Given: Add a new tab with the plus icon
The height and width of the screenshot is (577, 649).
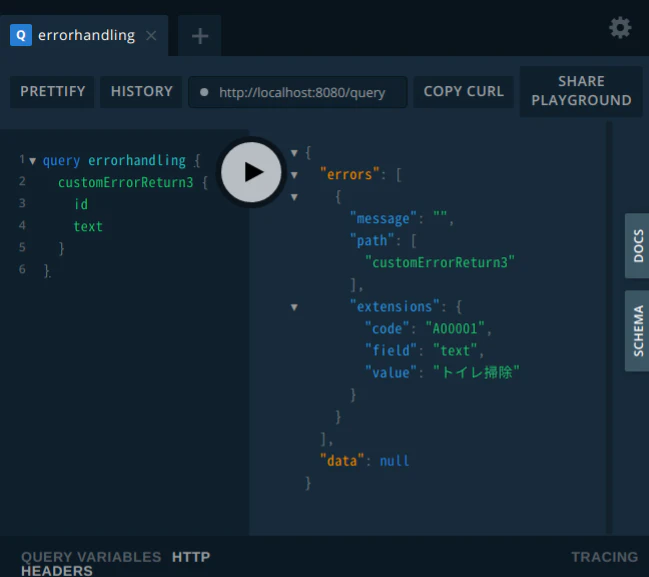Looking at the screenshot, I should pyautogui.click(x=200, y=36).
